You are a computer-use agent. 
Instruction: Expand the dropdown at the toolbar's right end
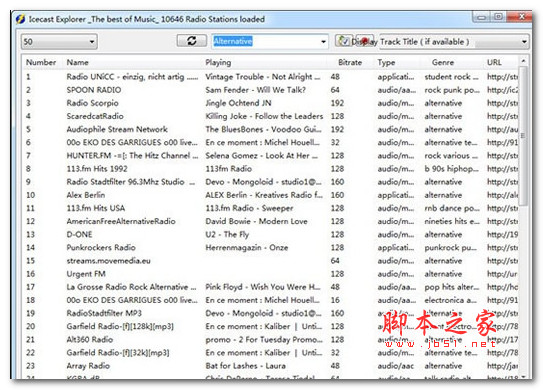pyautogui.click(x=524, y=42)
